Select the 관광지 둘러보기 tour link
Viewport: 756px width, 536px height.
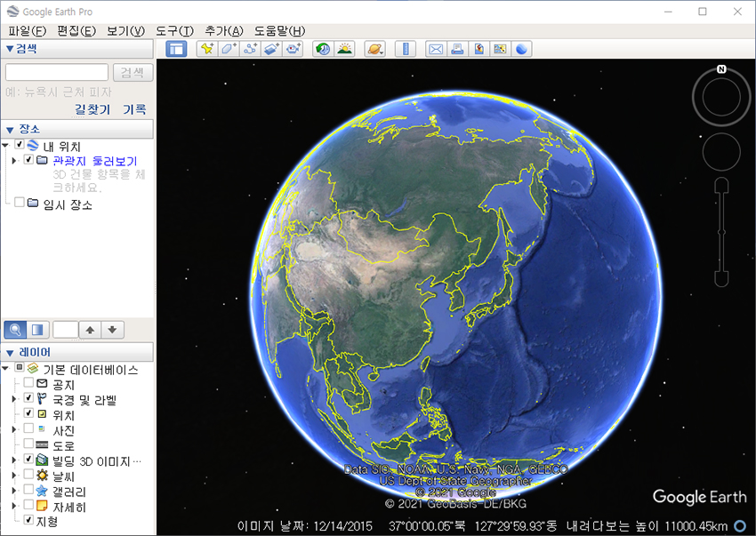tap(95, 161)
